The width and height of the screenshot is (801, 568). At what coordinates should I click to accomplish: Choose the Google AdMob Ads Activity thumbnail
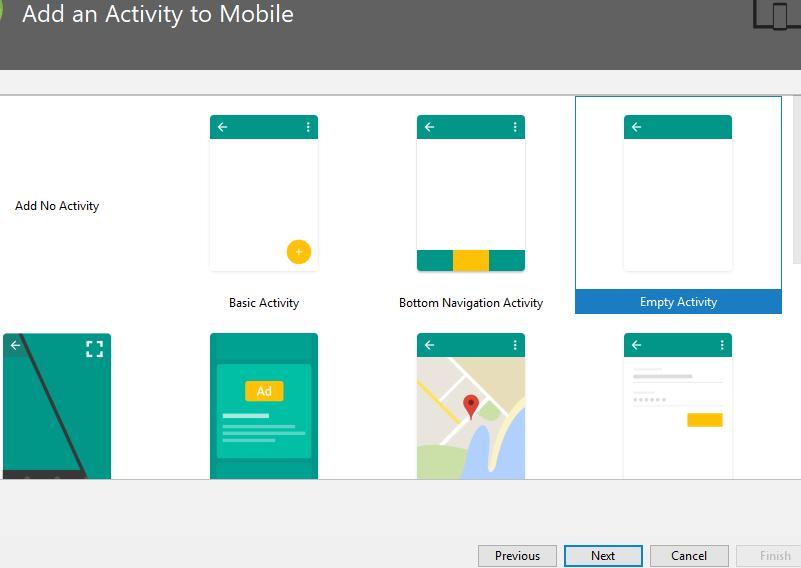pyautogui.click(x=264, y=406)
